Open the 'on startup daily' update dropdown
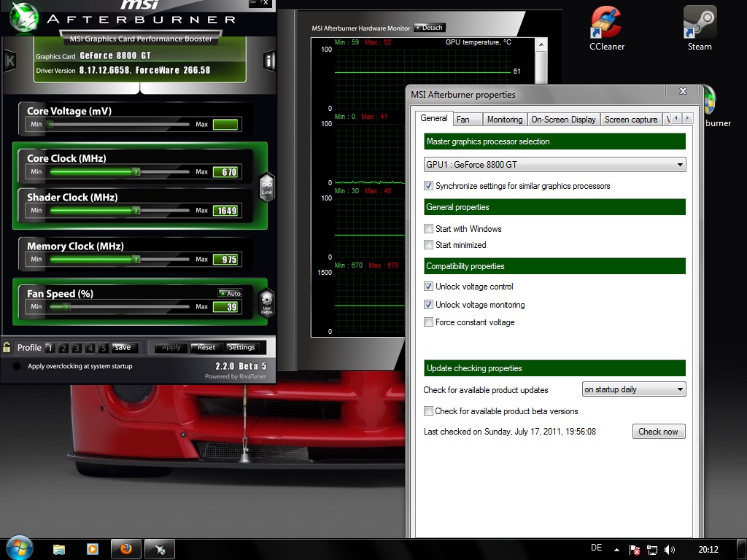 click(634, 389)
